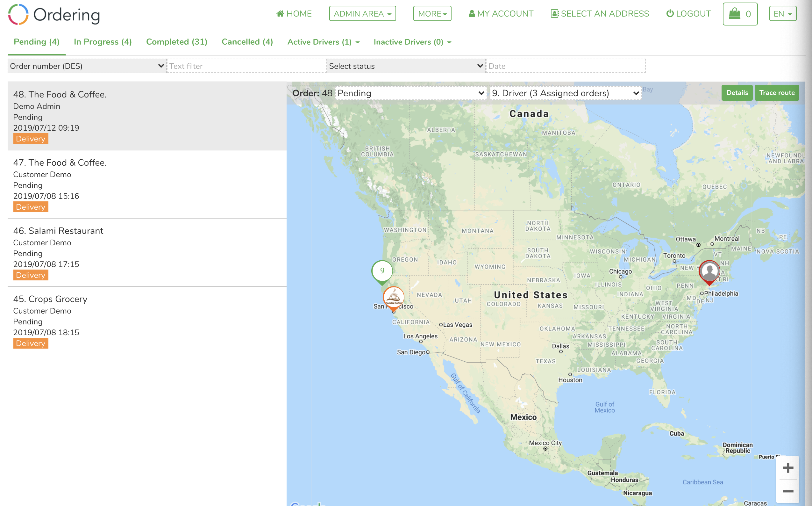Click the Order: 48 label on map bar
Viewport: 812px width, 506px height.
pos(312,93)
